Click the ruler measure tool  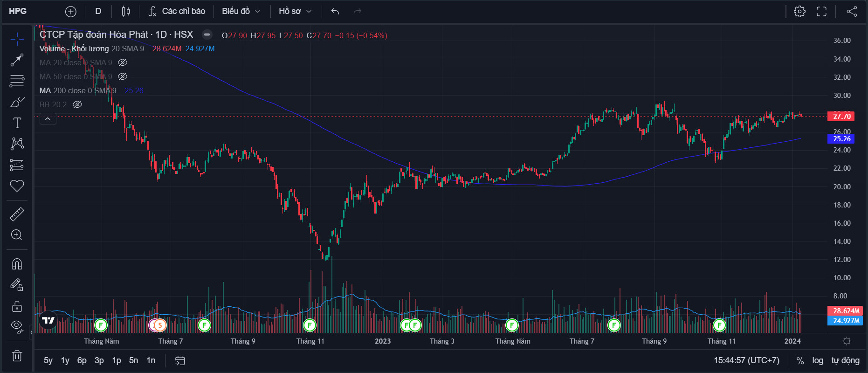17,214
